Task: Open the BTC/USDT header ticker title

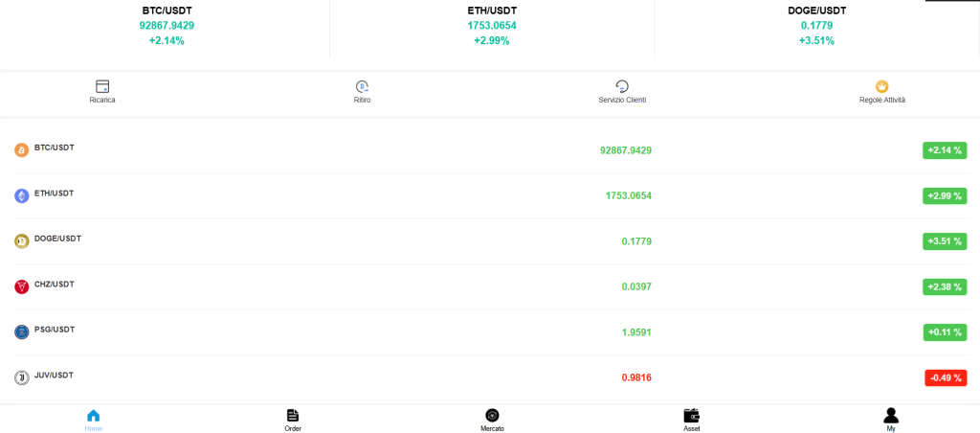Action: 167,11
